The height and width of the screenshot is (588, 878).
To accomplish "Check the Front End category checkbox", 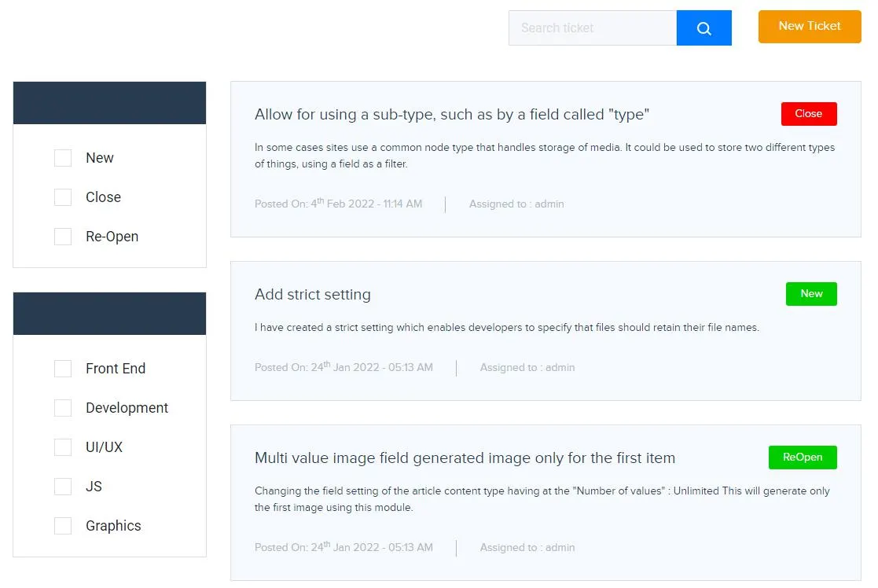I will click(63, 369).
